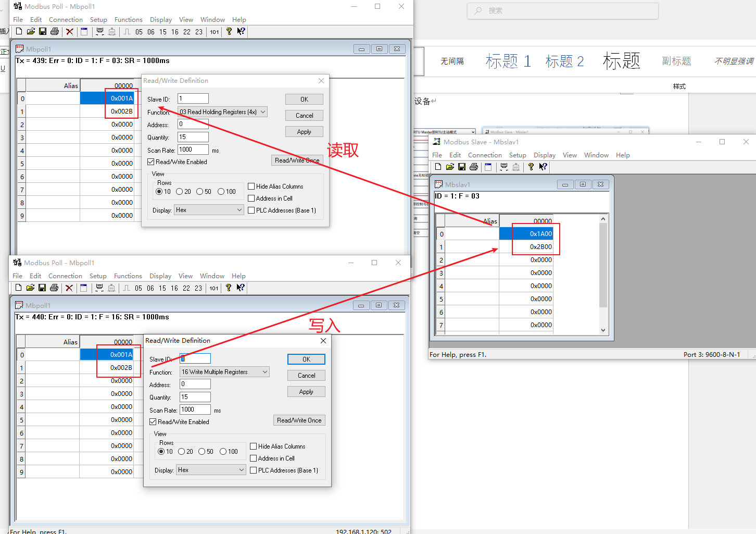Open Setup menu in Tx = 440 Poll window
The image size is (756, 534).
pos(98,276)
